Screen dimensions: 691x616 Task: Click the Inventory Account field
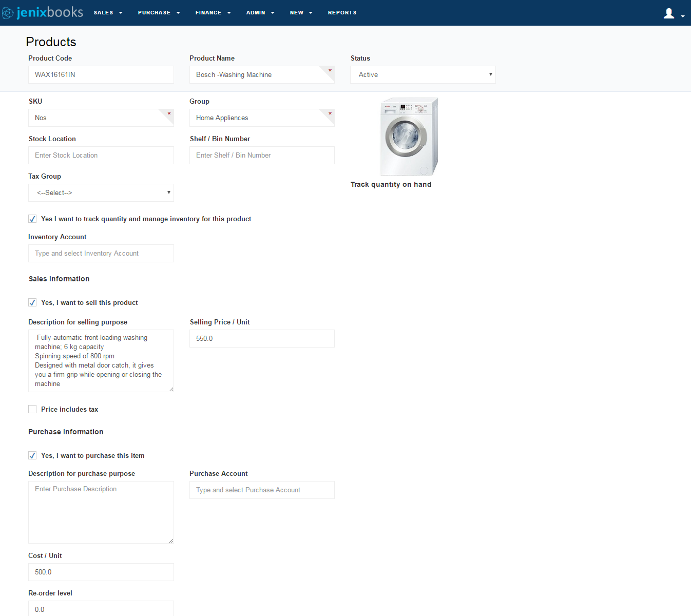pos(101,253)
